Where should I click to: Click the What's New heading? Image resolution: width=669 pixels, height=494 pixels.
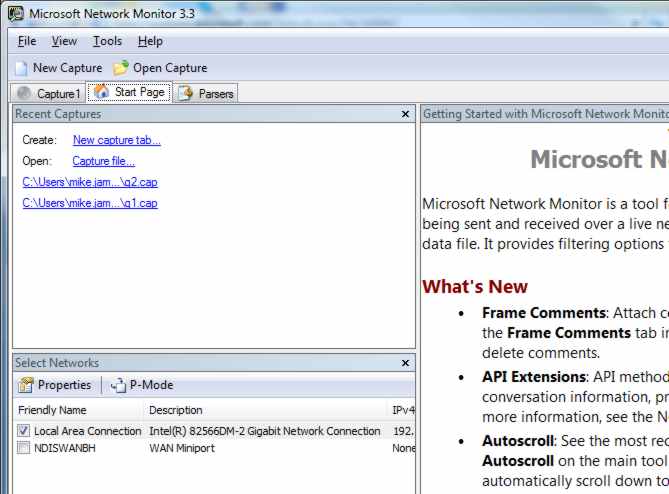[475, 286]
